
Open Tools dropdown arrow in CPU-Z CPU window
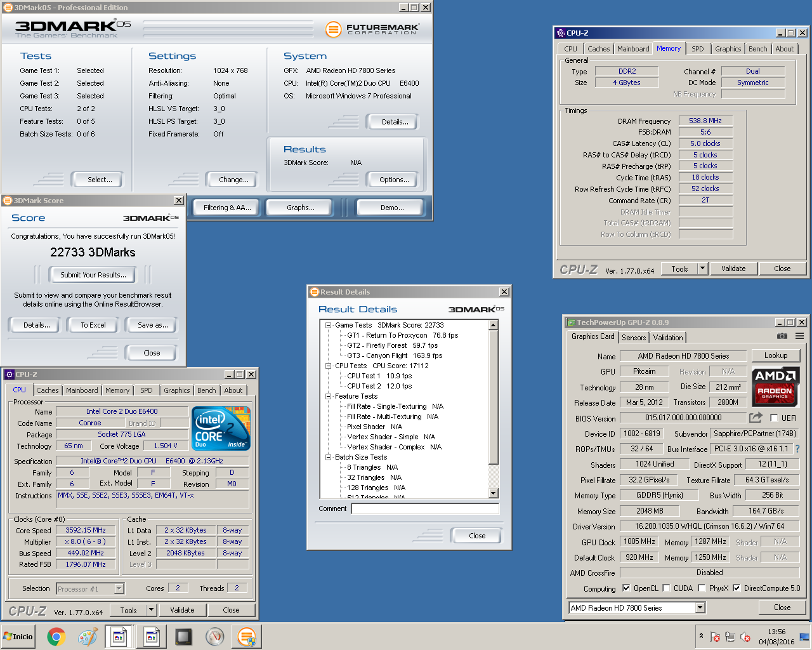point(151,610)
